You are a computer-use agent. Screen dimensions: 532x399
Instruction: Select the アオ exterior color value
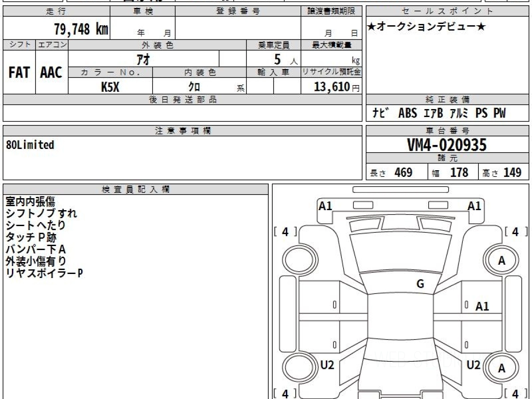(144, 59)
